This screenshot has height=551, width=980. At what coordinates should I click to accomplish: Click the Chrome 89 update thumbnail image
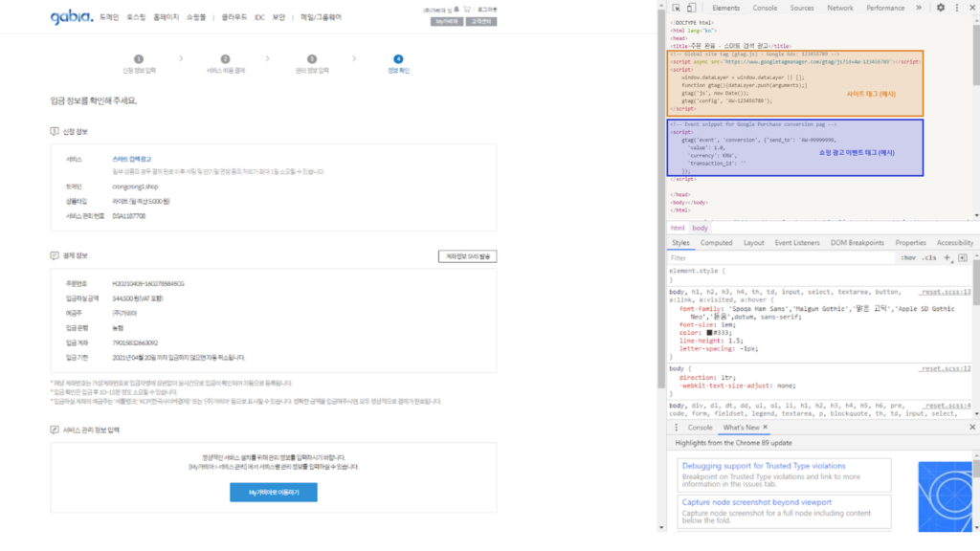click(945, 496)
